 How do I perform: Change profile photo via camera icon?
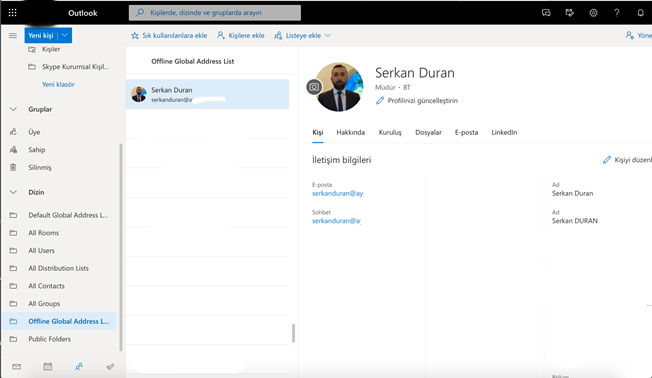pos(314,87)
